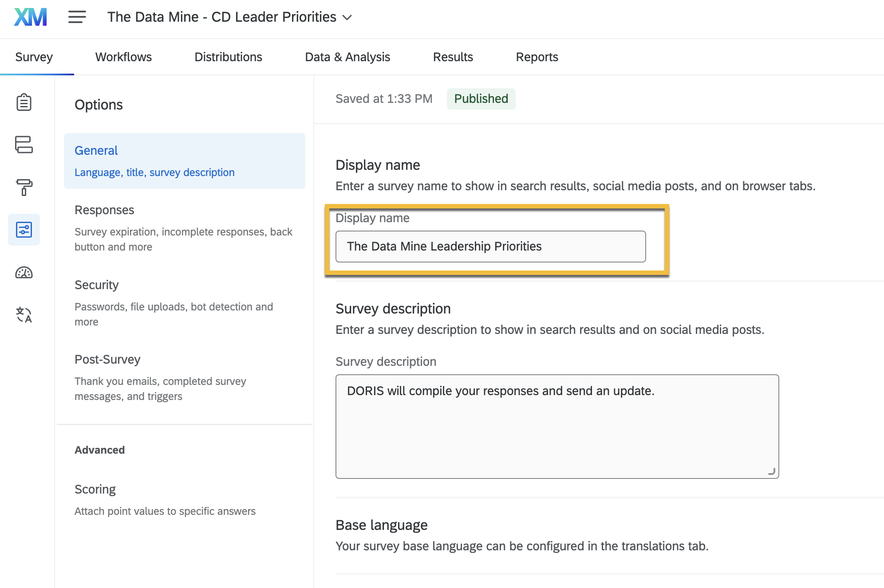Click the 'Advanced' section label
Image resolution: width=884 pixels, height=588 pixels.
99,450
